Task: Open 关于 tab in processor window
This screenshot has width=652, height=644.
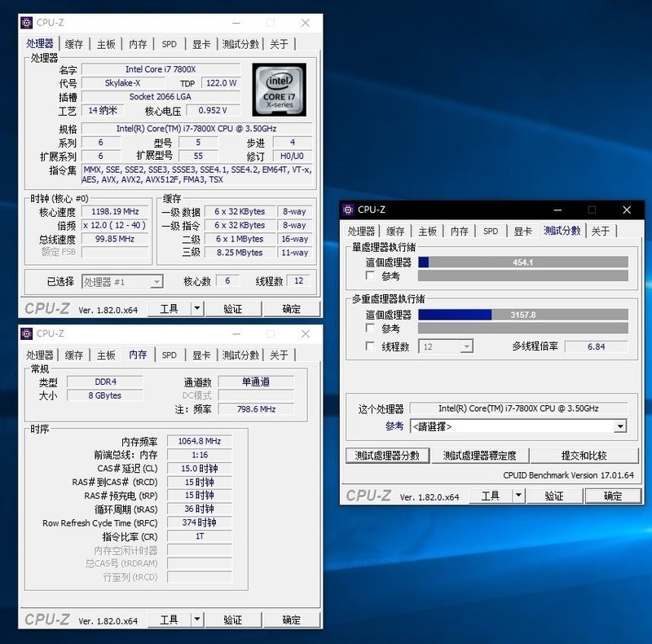Action: point(279,44)
